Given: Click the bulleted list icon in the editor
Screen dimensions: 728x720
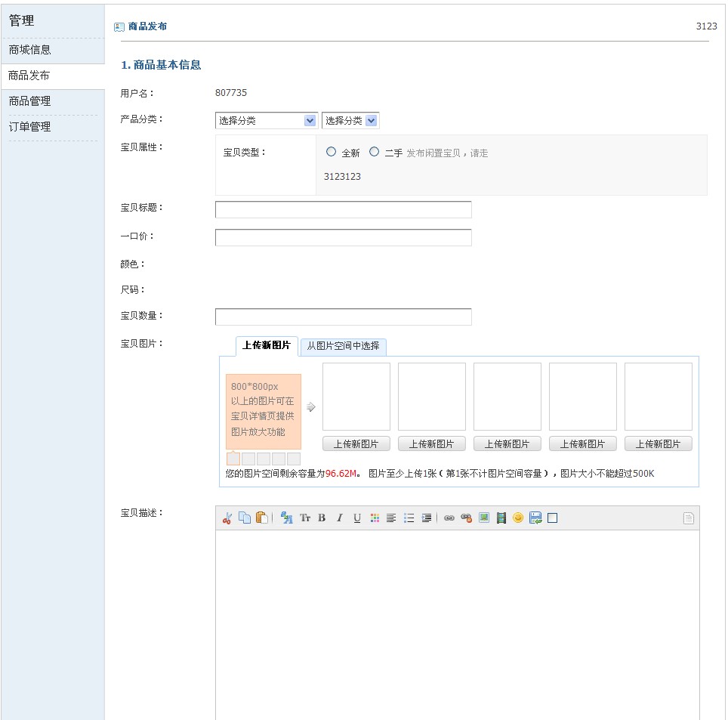Looking at the screenshot, I should [x=408, y=518].
